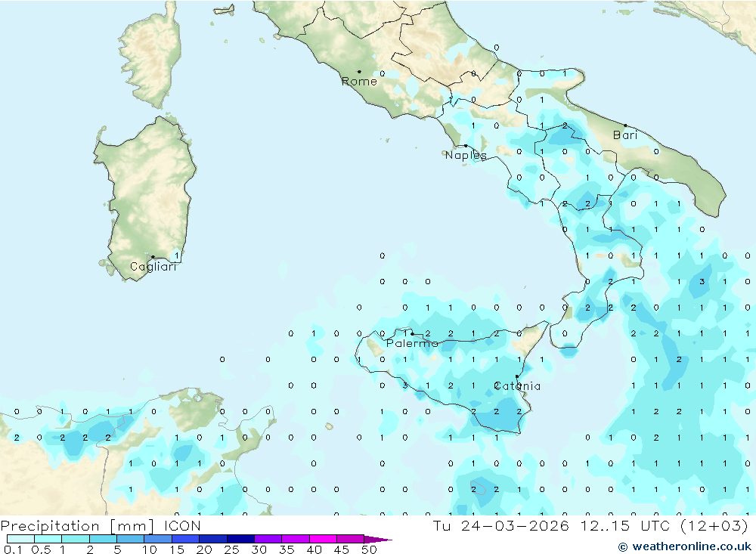Image resolution: width=756 pixels, height=554 pixels.
Task: Click the (12+03) forecast offset text
Action: 714,525
